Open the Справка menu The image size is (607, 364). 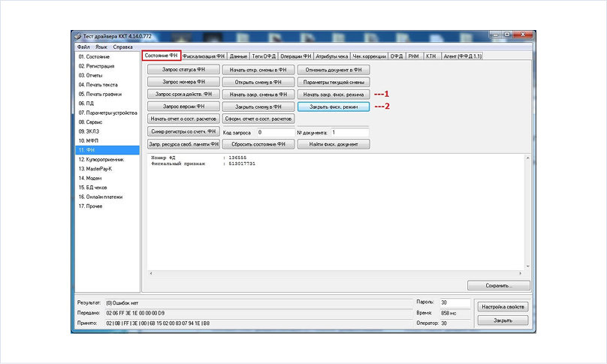tap(123, 47)
